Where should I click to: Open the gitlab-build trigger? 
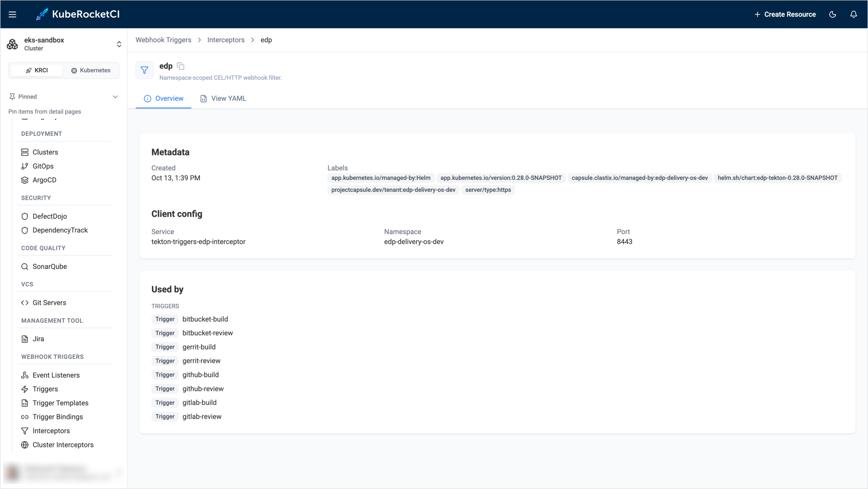tap(199, 402)
